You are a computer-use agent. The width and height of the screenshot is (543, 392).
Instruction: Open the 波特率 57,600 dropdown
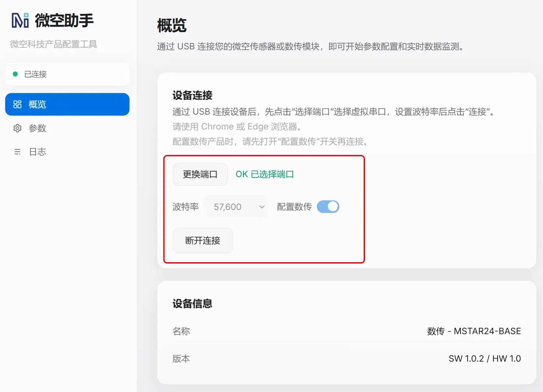(x=236, y=207)
